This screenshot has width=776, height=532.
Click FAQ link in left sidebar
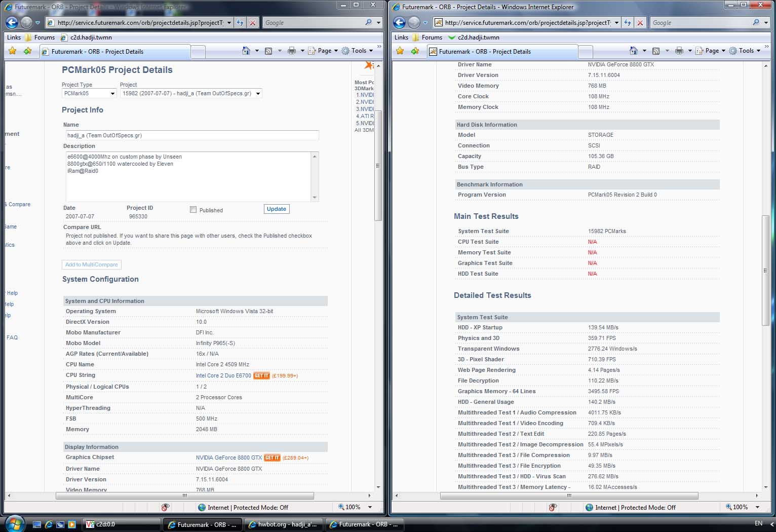pos(12,337)
